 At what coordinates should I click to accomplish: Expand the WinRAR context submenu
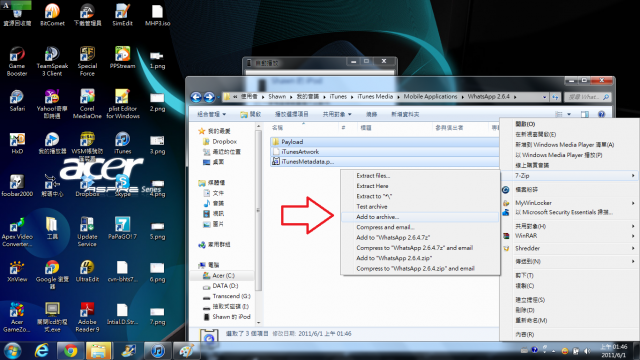(x=569, y=236)
